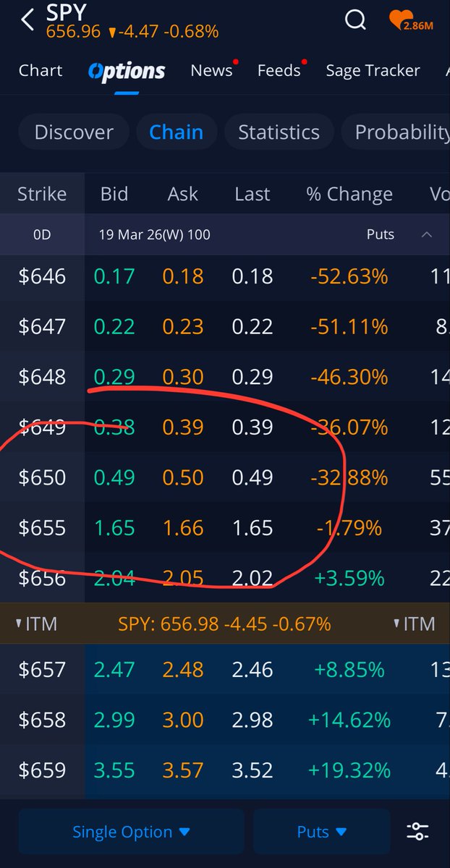450x868 pixels.
Task: Select the Chain pill
Action: [176, 132]
